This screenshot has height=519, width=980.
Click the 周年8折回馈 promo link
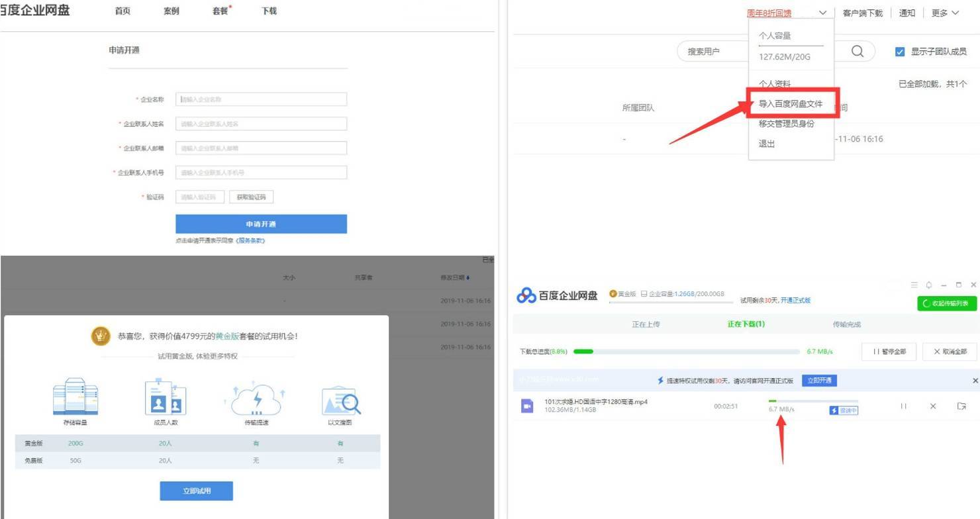point(769,13)
